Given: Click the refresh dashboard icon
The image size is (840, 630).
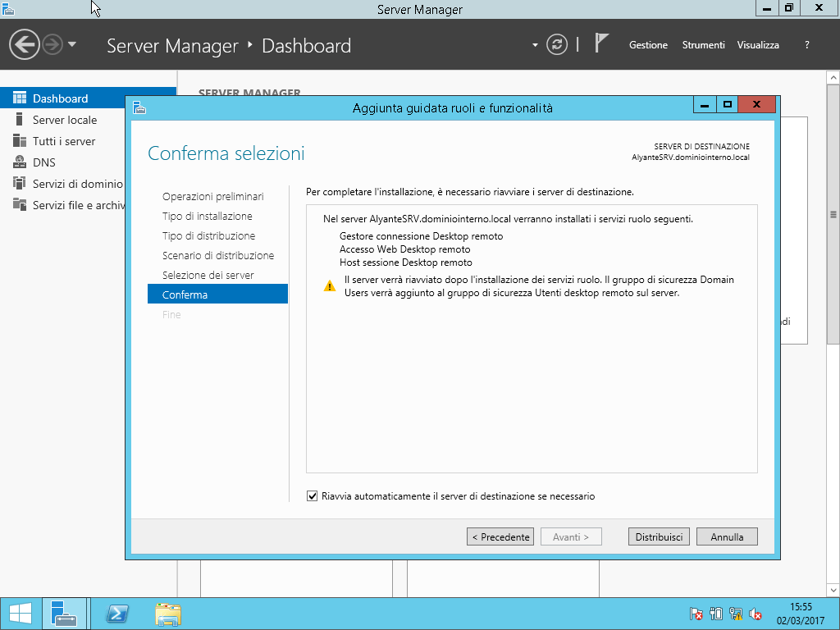Looking at the screenshot, I should 557,44.
